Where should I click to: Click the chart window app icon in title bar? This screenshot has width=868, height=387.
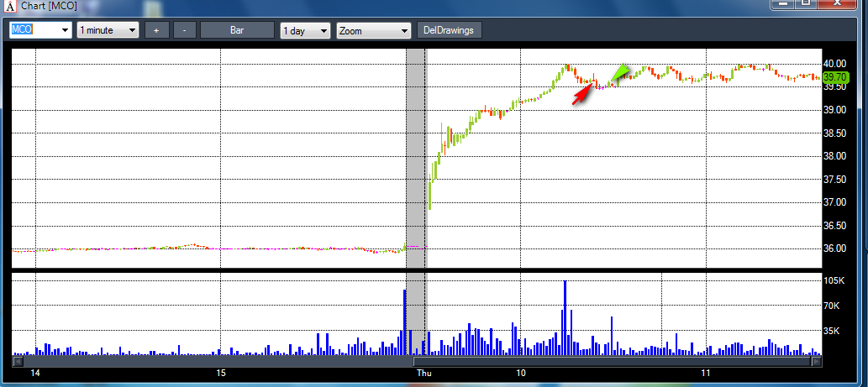9,7
